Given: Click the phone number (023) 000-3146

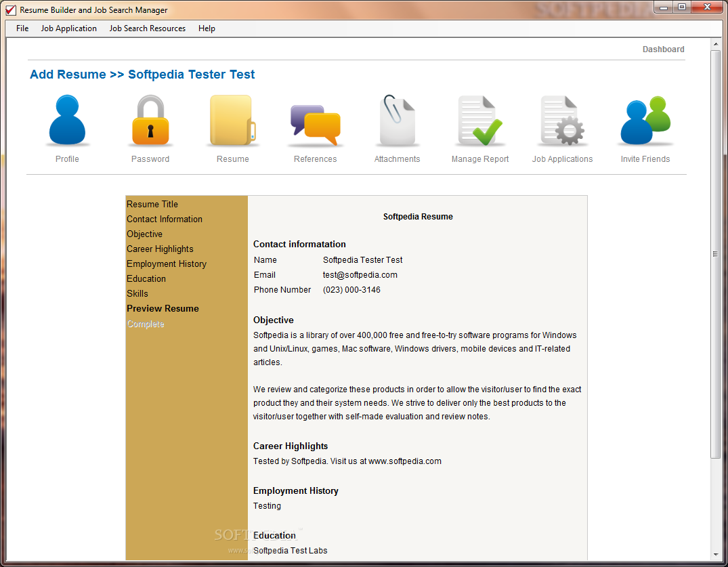Looking at the screenshot, I should click(351, 290).
